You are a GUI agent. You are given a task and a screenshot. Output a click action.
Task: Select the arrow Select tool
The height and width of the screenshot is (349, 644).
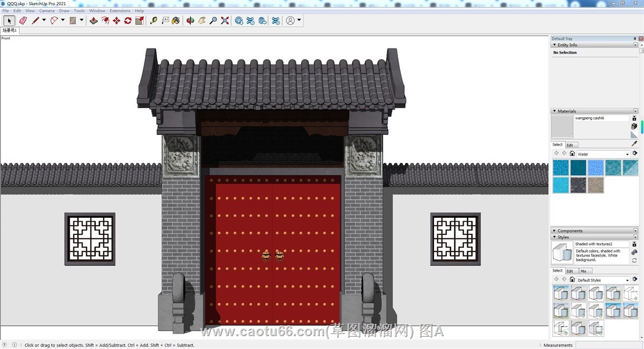[10, 20]
